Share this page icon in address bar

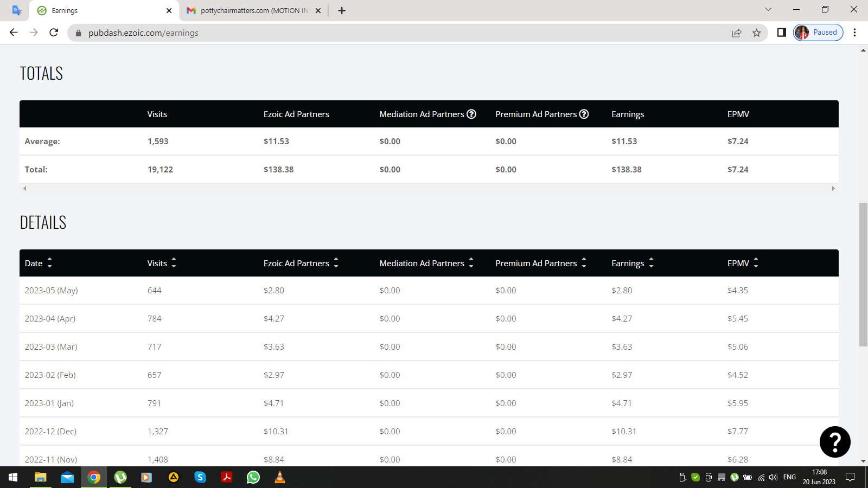(737, 33)
